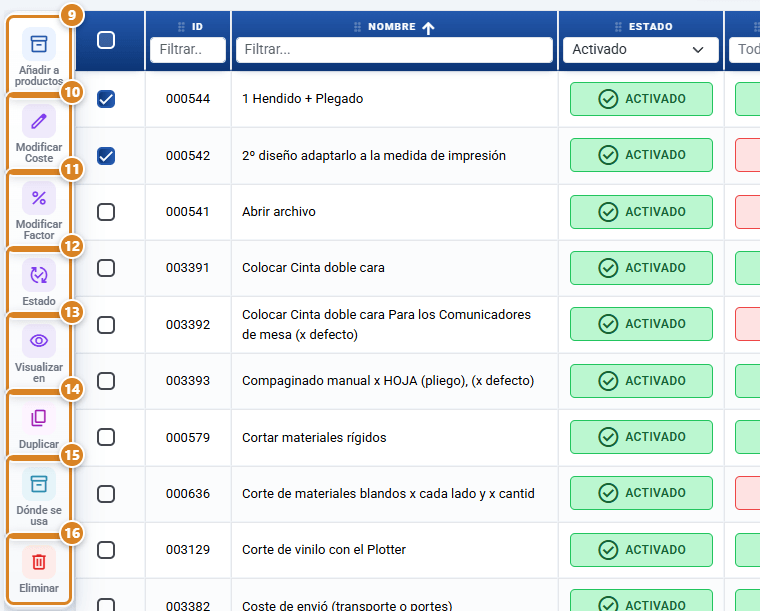Image resolution: width=760 pixels, height=611 pixels.
Task: Click drag handle icon beside NOMBRE header
Action: (x=357, y=27)
